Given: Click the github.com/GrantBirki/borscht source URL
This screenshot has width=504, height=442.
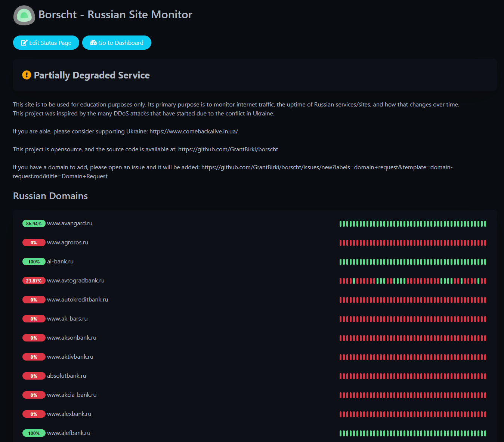Looking at the screenshot, I should tap(228, 149).
